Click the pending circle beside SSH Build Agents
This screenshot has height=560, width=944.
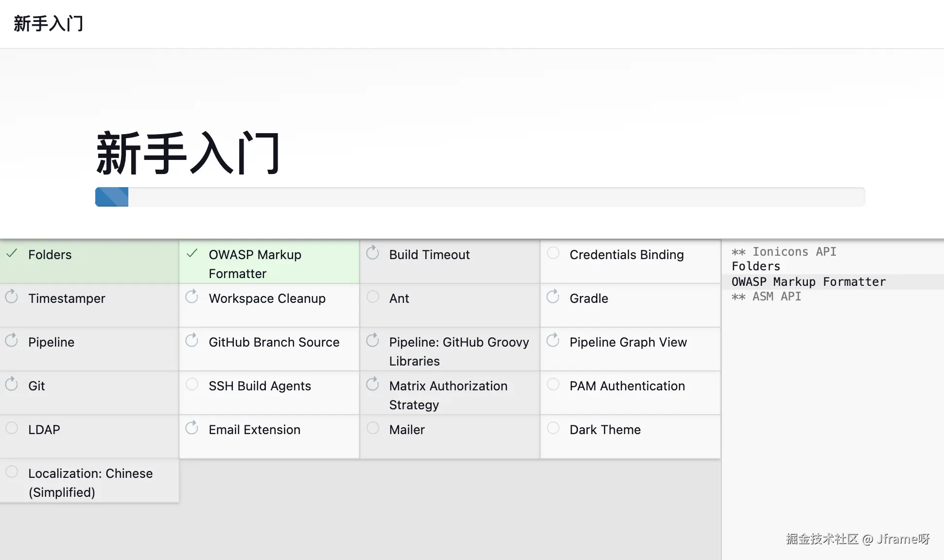(x=192, y=384)
